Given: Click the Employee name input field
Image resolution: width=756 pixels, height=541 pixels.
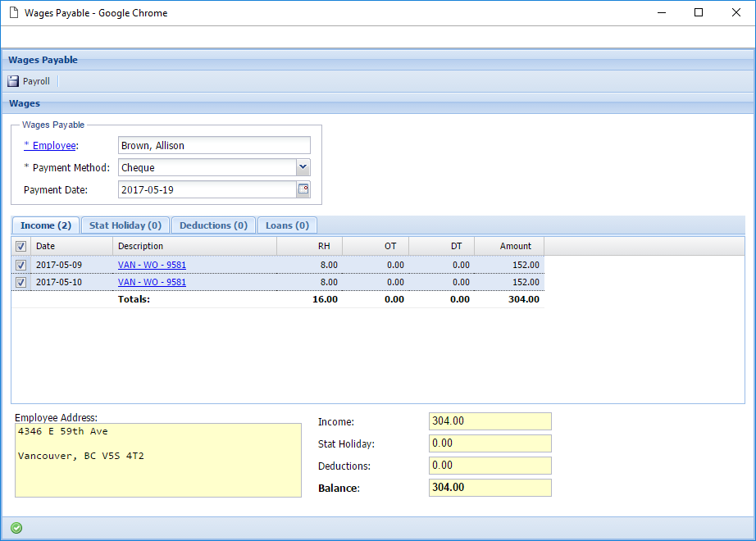Looking at the screenshot, I should [x=214, y=146].
